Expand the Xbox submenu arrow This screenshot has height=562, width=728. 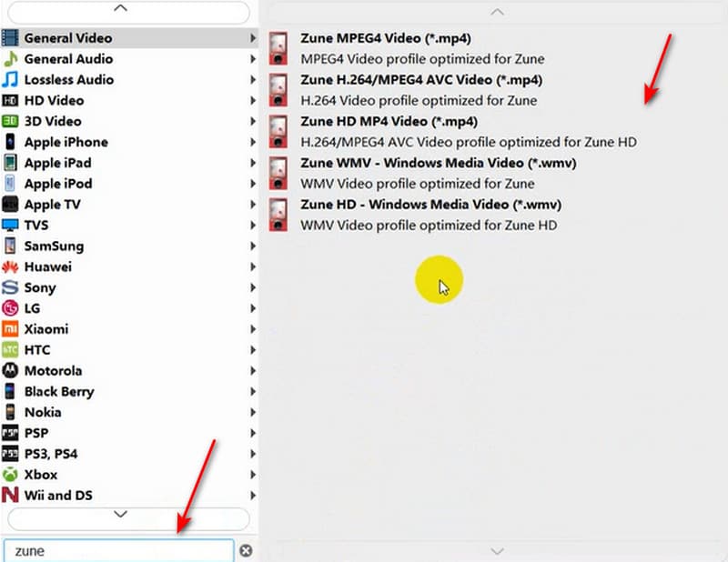click(253, 475)
